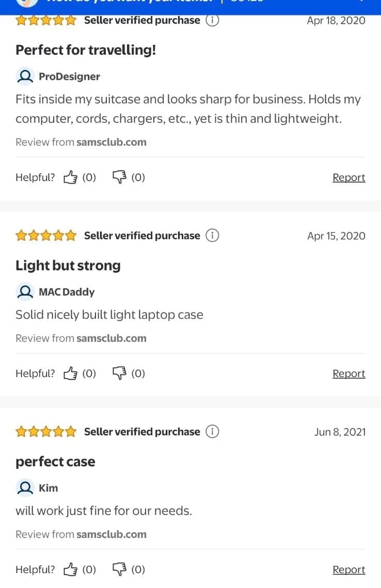
Task: Open verified purchase info on Apr 18 review
Action: coord(212,21)
